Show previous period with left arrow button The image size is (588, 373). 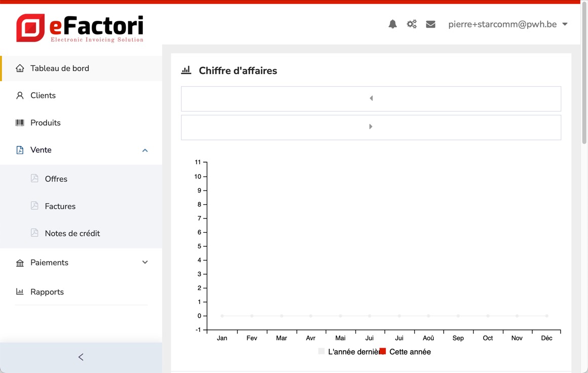[371, 98]
